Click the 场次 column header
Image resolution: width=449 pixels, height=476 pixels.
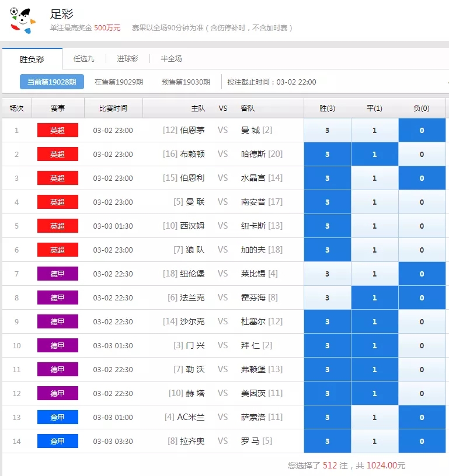pos(17,108)
